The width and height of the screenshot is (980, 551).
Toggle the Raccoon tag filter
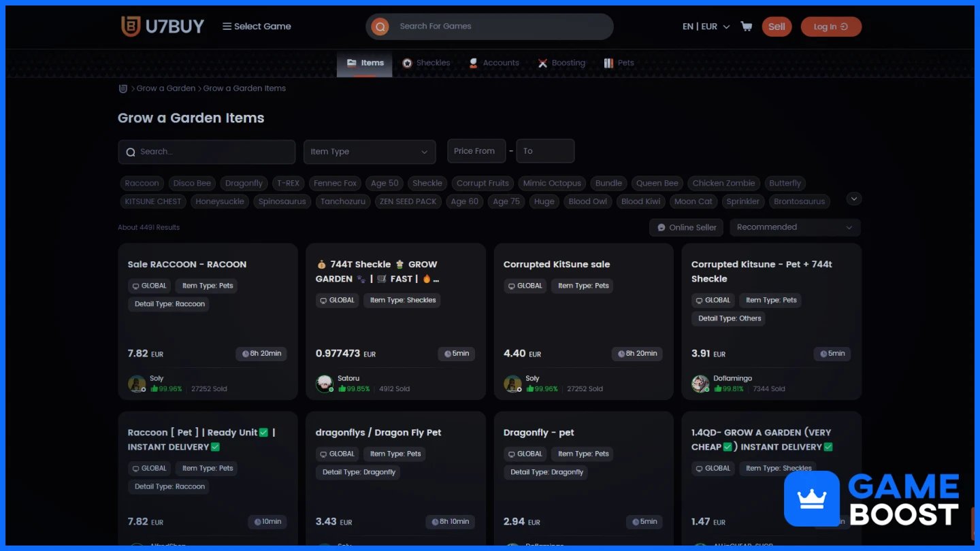pos(142,183)
